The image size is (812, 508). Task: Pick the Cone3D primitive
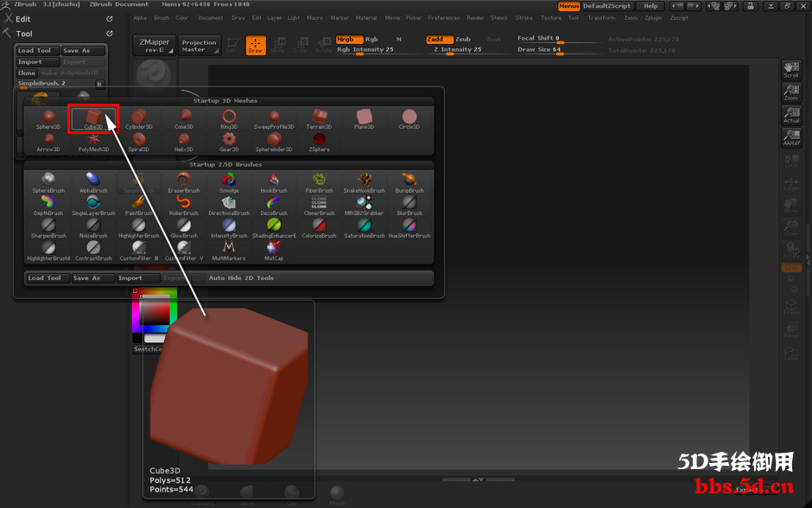(x=184, y=119)
